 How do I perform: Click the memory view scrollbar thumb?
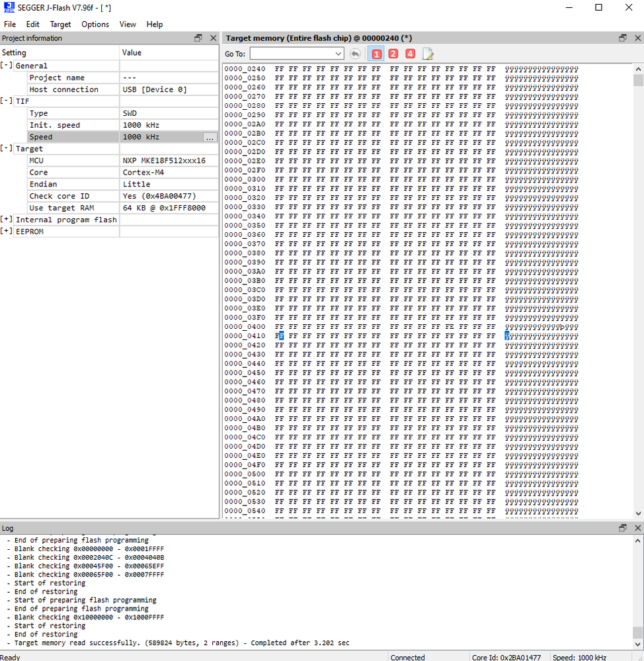[638, 80]
